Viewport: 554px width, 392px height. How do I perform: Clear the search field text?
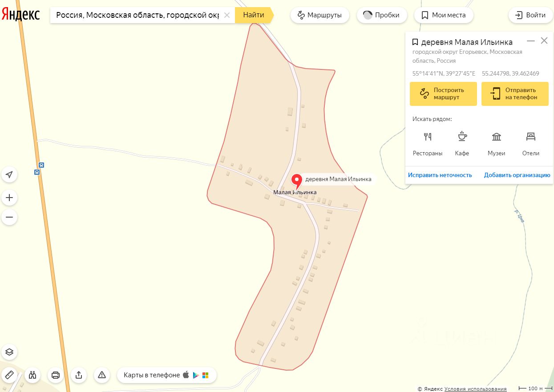(x=227, y=15)
